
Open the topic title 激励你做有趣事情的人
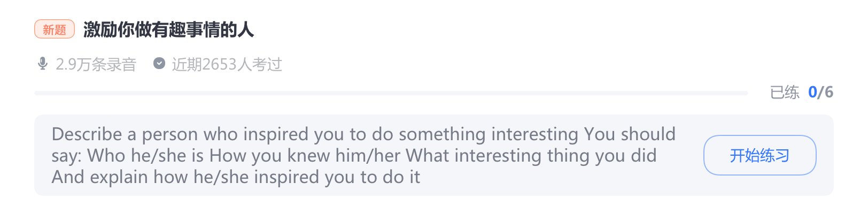click(x=168, y=29)
